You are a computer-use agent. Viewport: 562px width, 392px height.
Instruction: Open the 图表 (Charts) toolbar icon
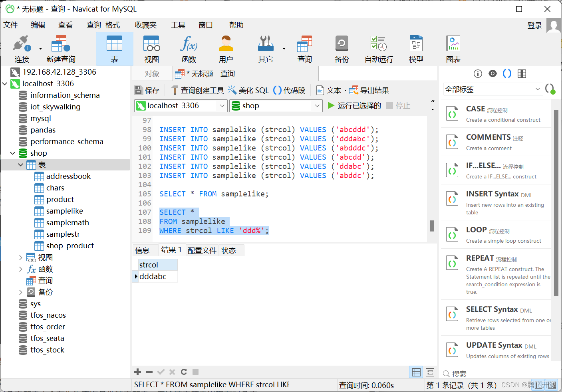pos(453,49)
